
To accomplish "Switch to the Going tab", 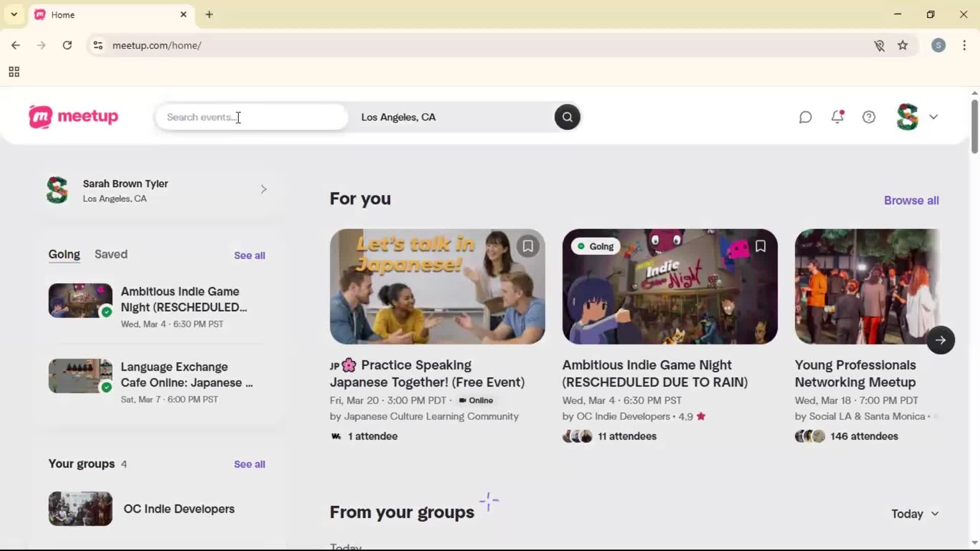I will 64,254.
